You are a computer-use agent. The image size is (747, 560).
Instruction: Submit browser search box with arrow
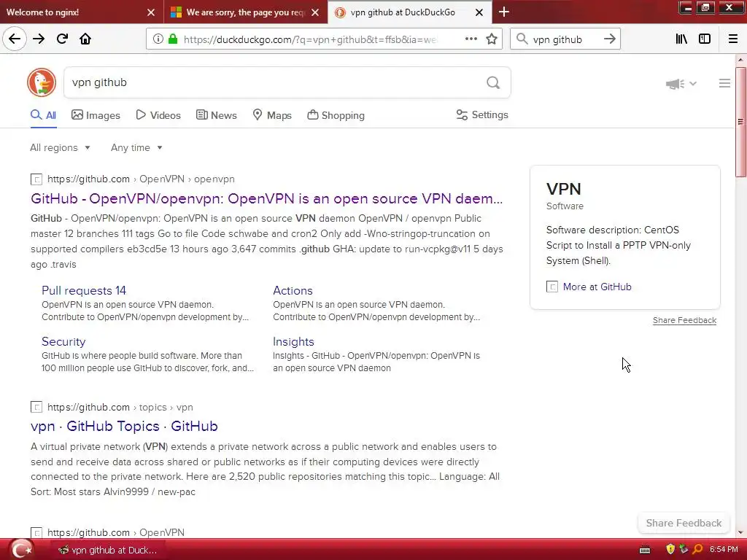pyautogui.click(x=609, y=39)
